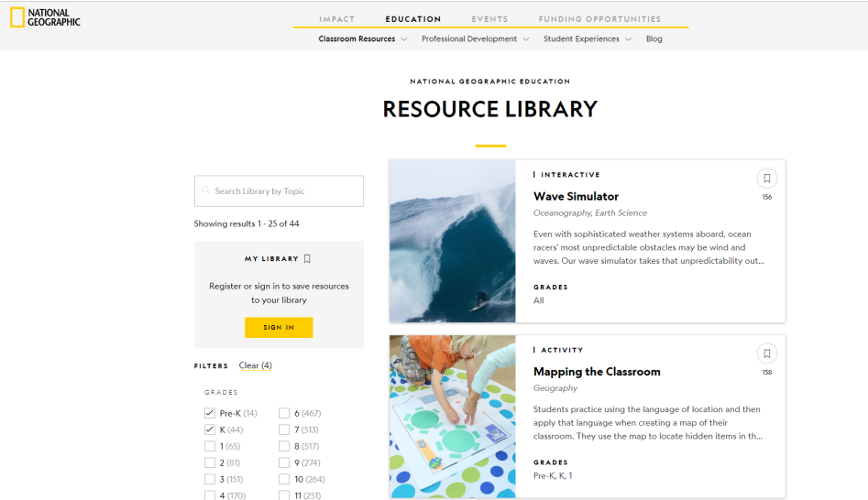Click the Oceanography, Earth Science subject text

click(x=590, y=213)
